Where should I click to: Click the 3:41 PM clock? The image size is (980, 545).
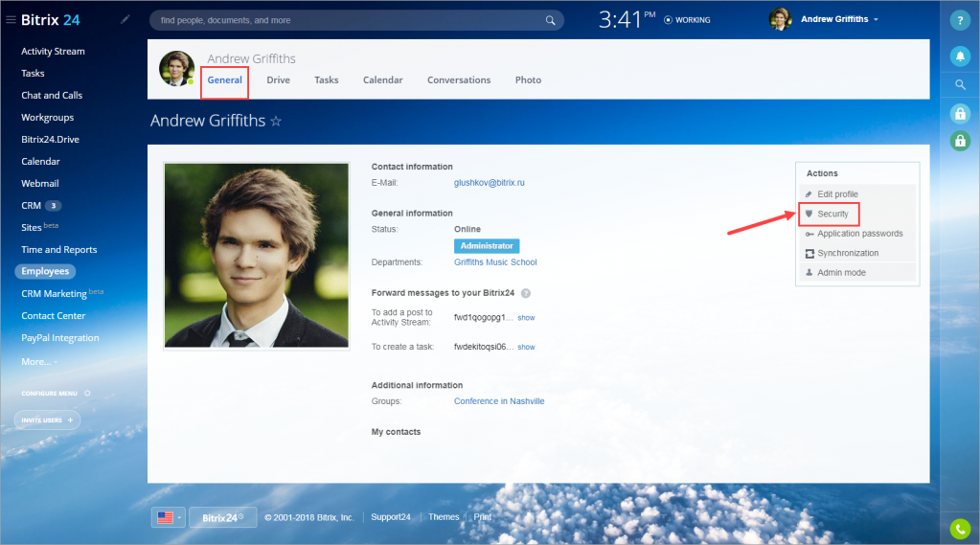pos(627,19)
